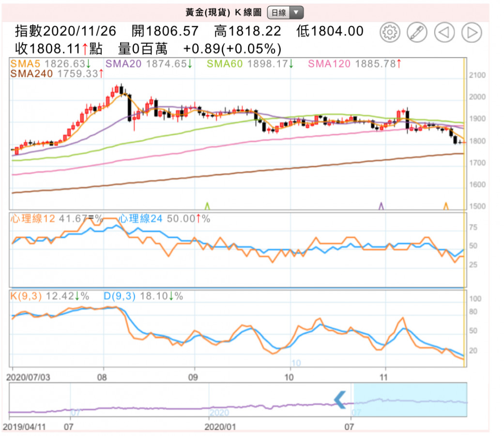Select the SMA20 legend label
This screenshot has width=504, height=436.
click(123, 63)
